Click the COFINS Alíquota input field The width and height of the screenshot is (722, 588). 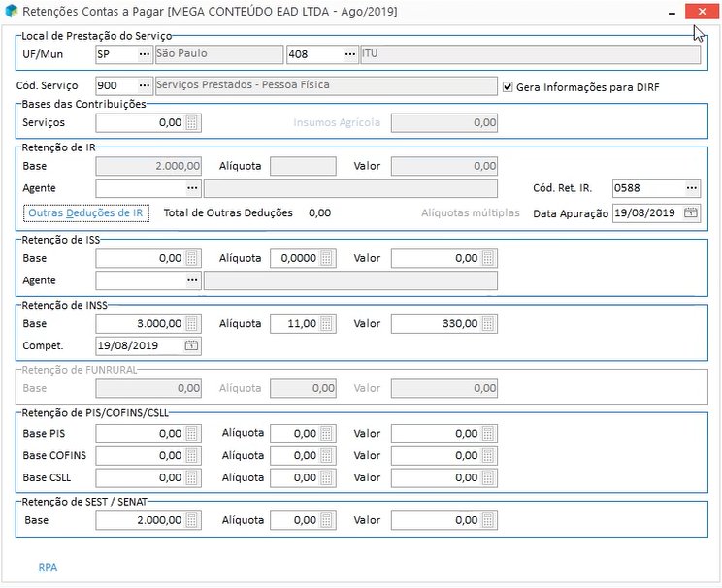pyautogui.click(x=295, y=456)
